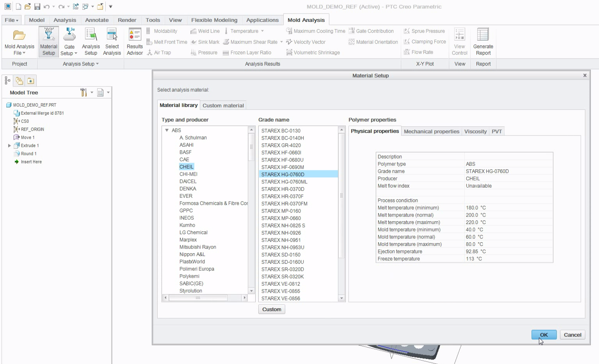Select REF_ORIGIN in Model Tree
The height and width of the screenshot is (364, 599).
(x=32, y=129)
